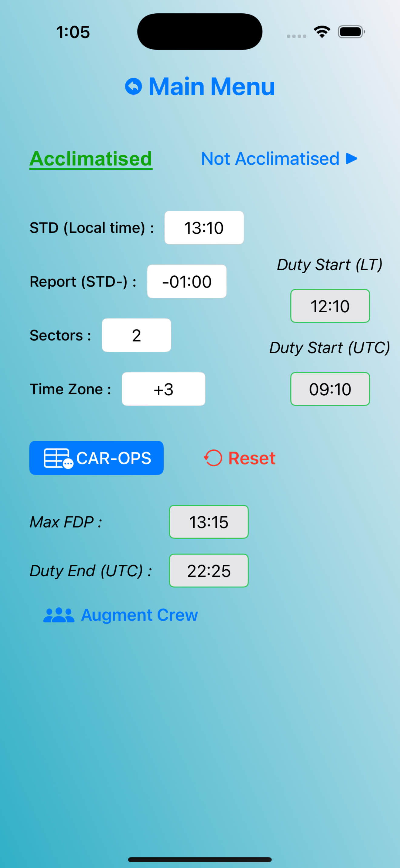
Task: Click the circular reset arrow icon
Action: pyautogui.click(x=213, y=458)
